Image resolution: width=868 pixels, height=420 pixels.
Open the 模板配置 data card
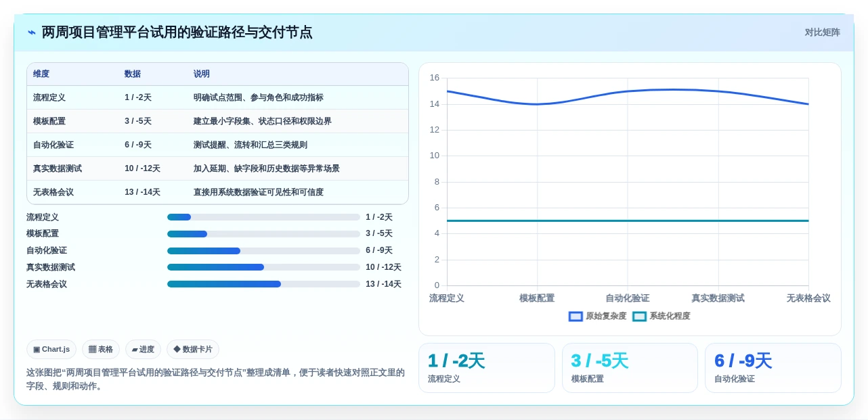630,368
